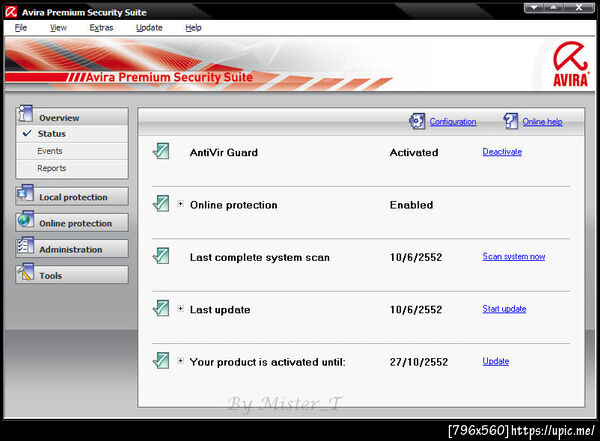Image resolution: width=600 pixels, height=441 pixels.
Task: Click the Tools hammer icon
Action: tap(25, 272)
